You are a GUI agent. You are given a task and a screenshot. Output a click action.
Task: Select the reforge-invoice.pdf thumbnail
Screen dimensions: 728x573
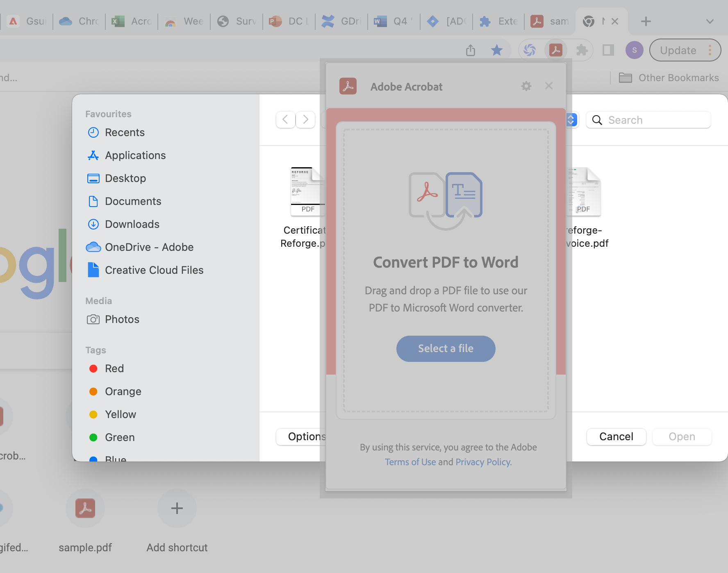(584, 191)
